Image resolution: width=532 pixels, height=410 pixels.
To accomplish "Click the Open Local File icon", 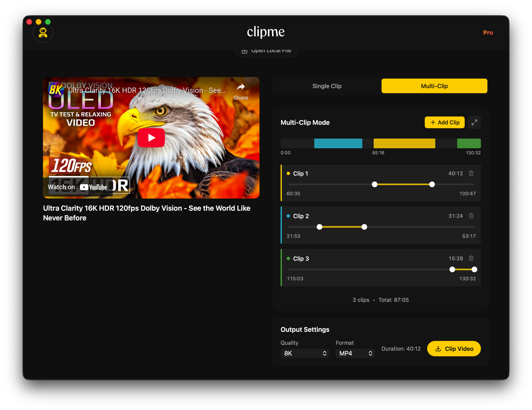I will [x=244, y=50].
